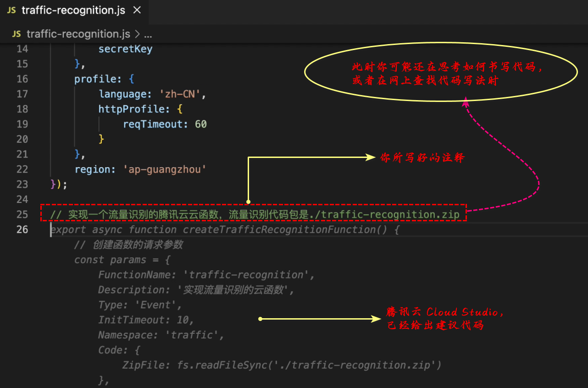Click the suggested Description line
Image resolution: width=588 pixels, height=388 pixels.
[196, 290]
